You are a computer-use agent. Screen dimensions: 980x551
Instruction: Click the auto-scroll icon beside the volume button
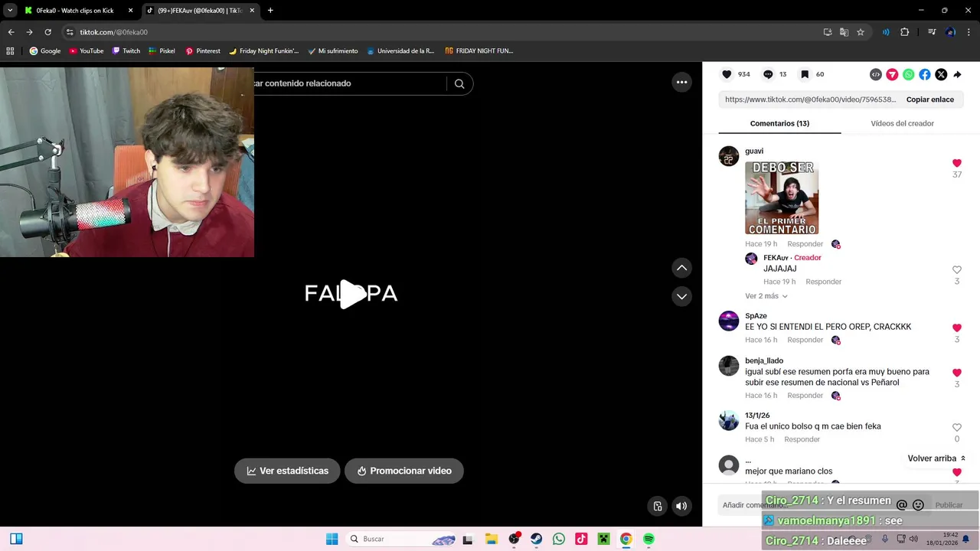coord(657,506)
